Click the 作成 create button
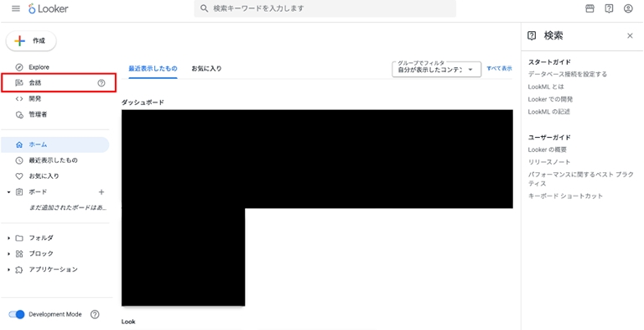This screenshot has width=644, height=330. pyautogui.click(x=31, y=41)
